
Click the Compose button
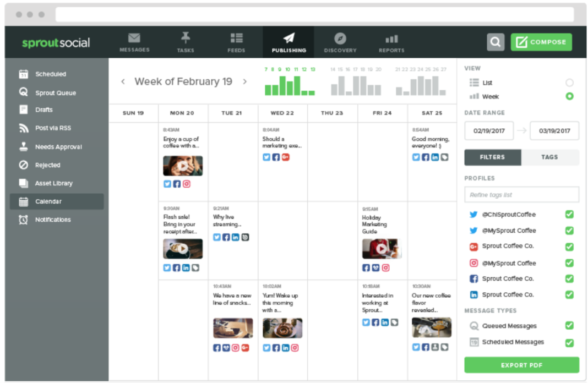pos(541,42)
